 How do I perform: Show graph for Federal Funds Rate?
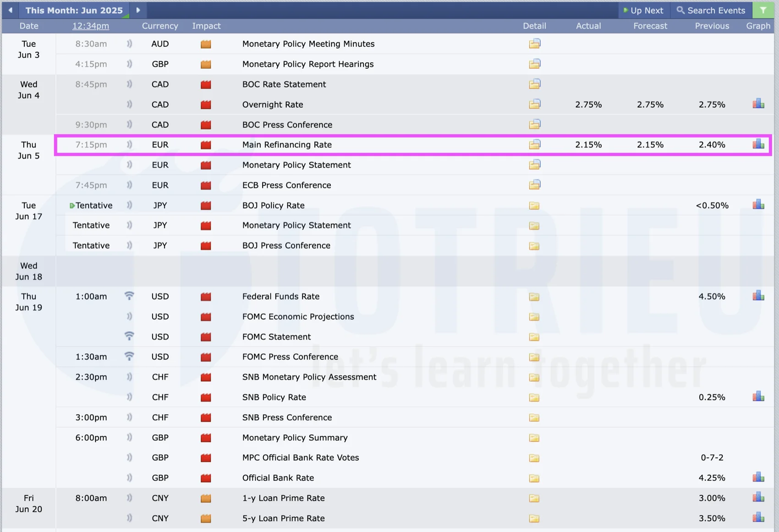(758, 296)
